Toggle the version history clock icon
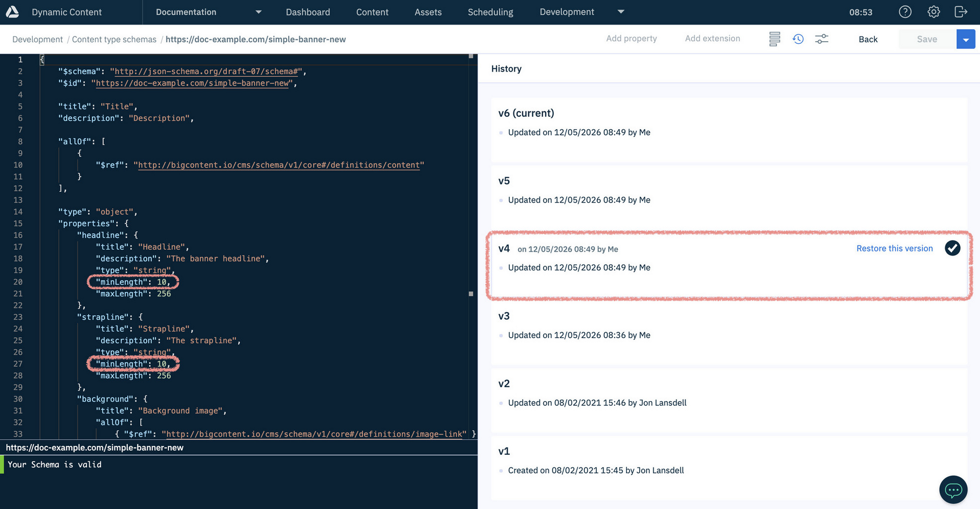 coord(798,39)
